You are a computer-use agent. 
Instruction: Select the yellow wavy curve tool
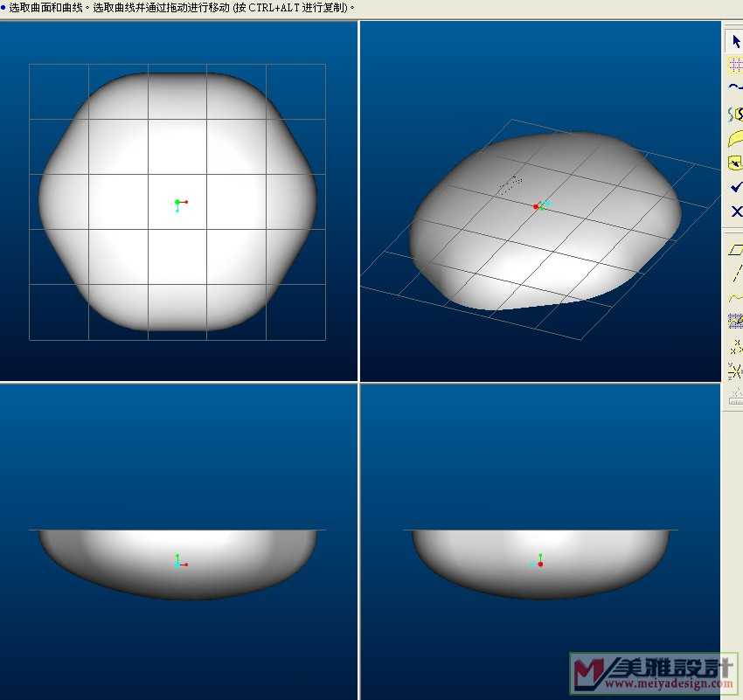click(x=735, y=298)
